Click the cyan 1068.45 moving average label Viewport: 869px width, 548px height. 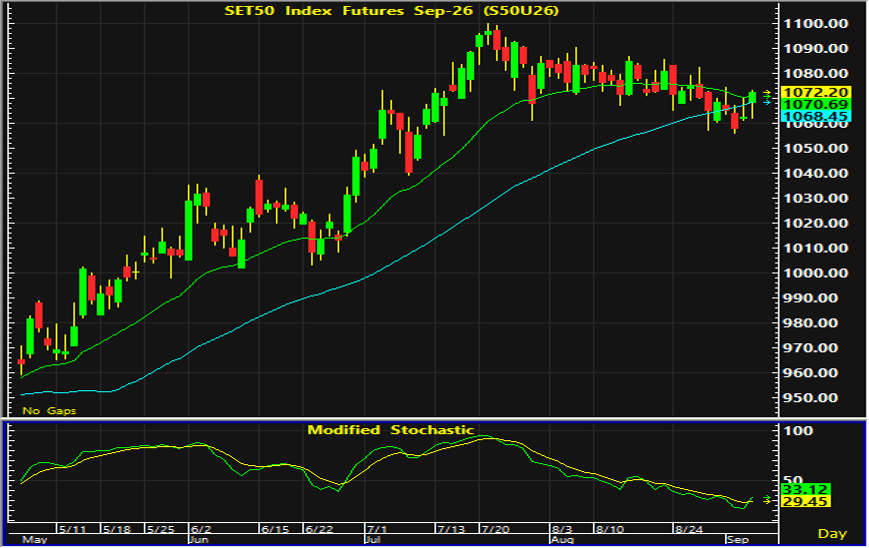(x=815, y=116)
